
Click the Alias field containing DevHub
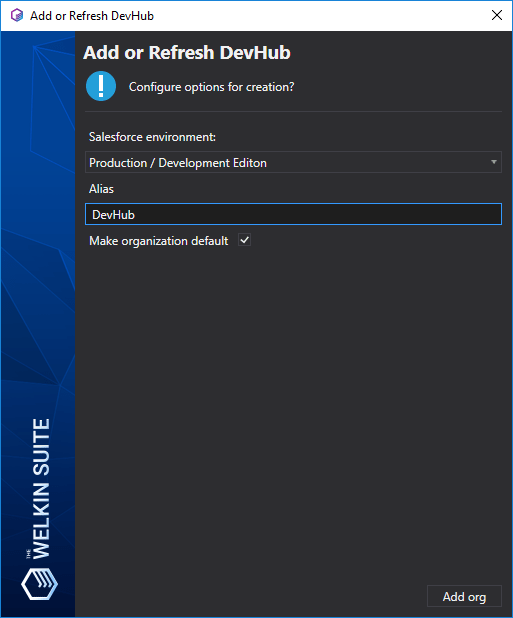293,214
